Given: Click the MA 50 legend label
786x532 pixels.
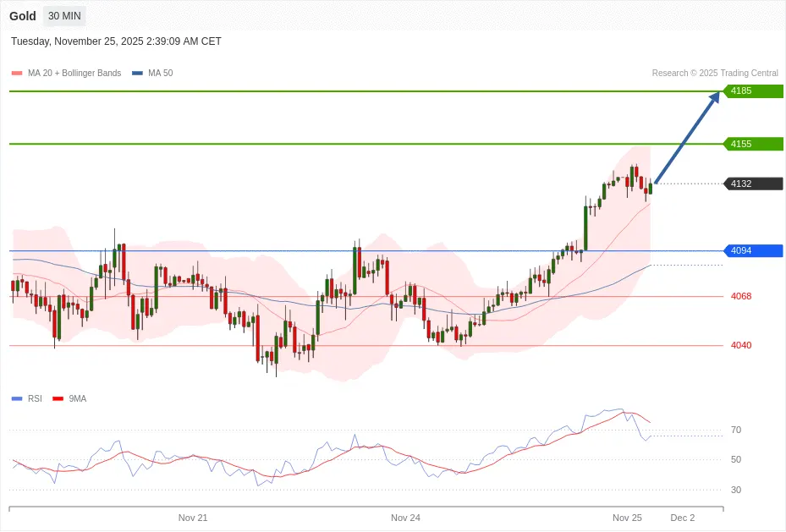Looking at the screenshot, I should [161, 73].
